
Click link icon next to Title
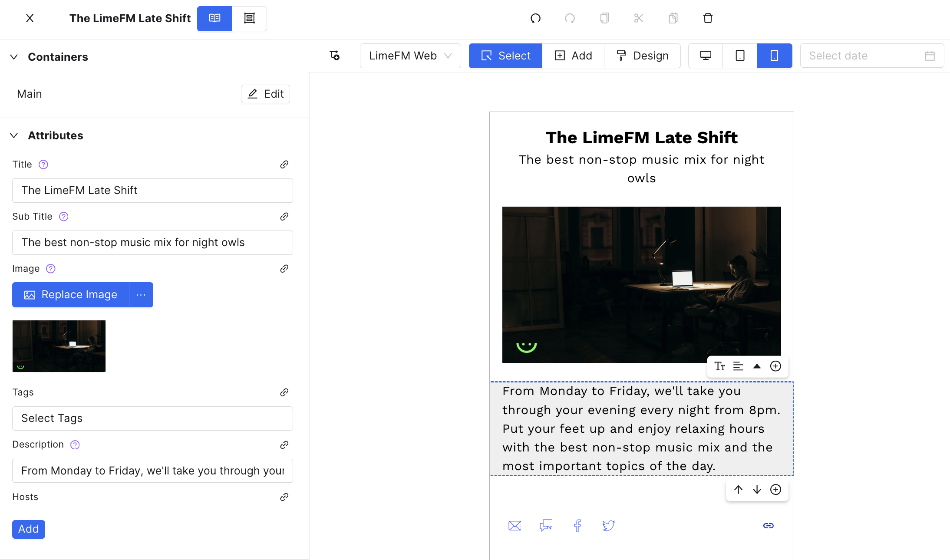[284, 165]
